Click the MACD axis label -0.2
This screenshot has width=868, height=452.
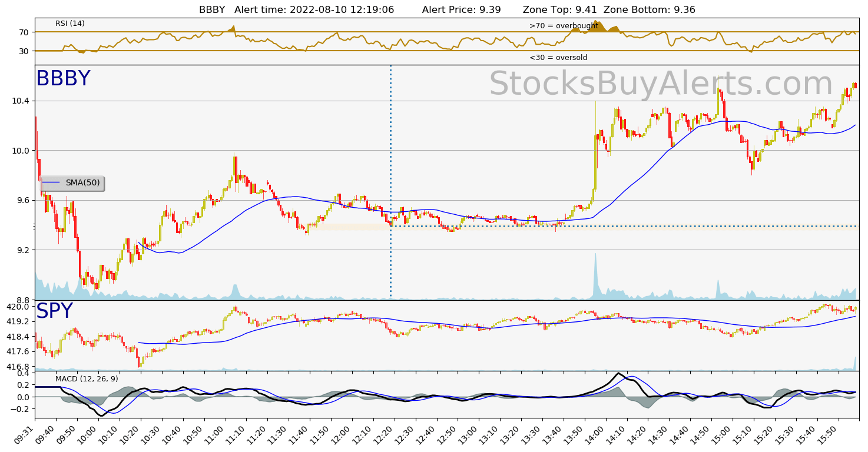pyautogui.click(x=21, y=409)
